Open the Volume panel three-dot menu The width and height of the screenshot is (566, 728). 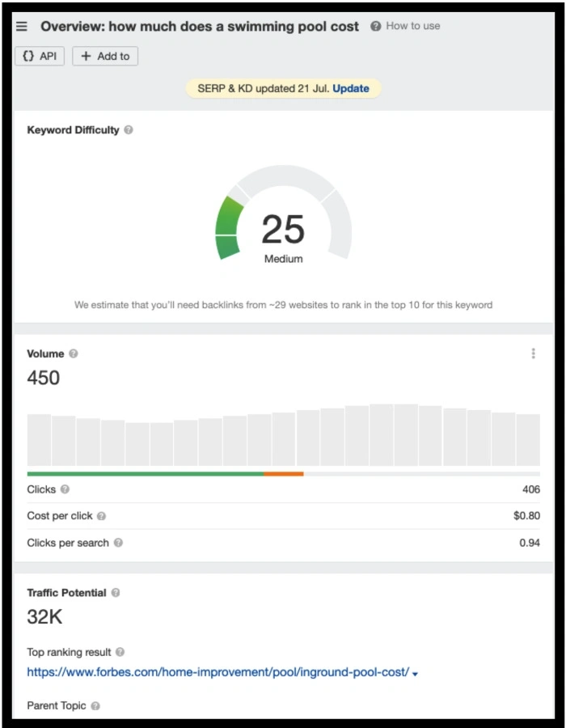533,353
